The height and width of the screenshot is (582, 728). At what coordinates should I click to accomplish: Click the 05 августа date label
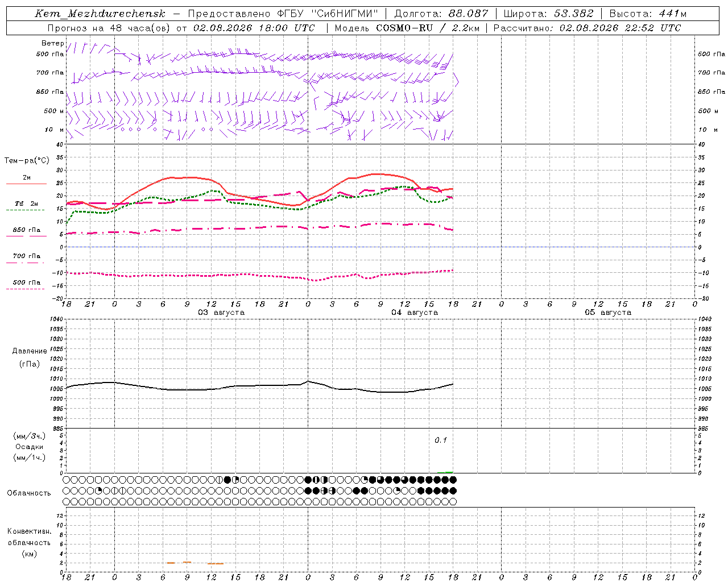(x=608, y=313)
